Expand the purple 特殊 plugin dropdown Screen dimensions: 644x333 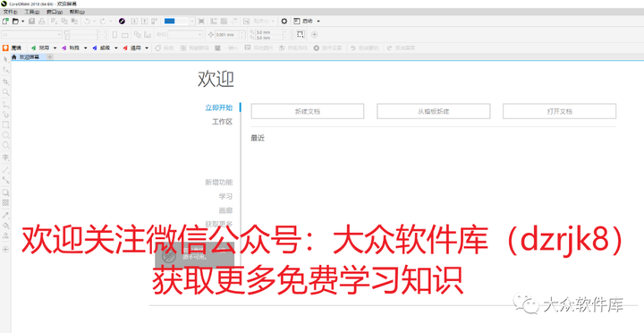pos(86,47)
